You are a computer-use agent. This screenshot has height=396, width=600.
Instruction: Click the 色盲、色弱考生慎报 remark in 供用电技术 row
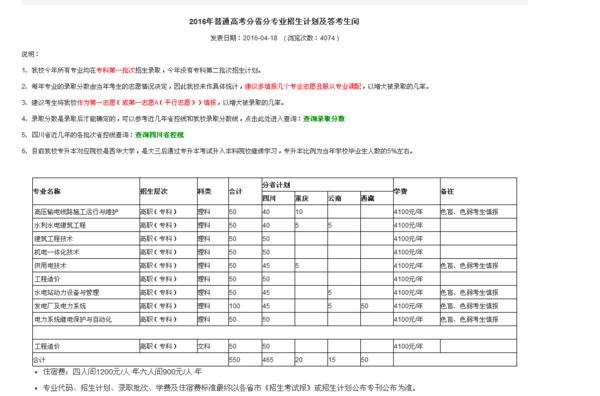click(x=470, y=266)
